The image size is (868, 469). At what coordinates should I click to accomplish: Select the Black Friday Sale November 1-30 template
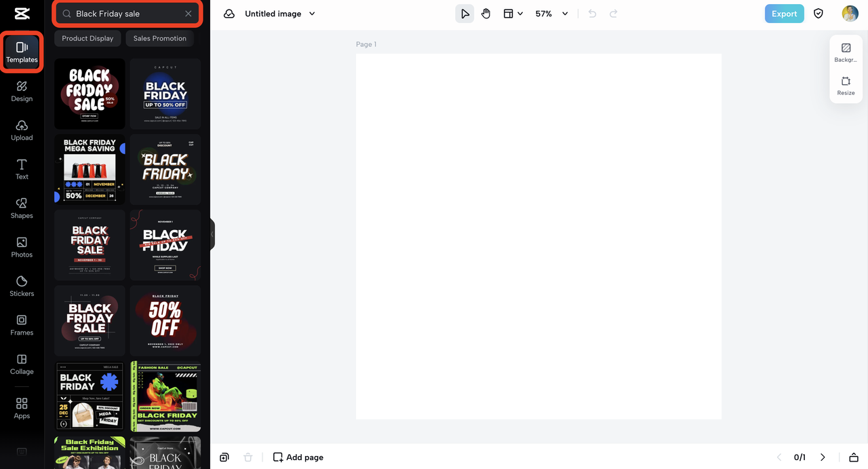(90, 245)
